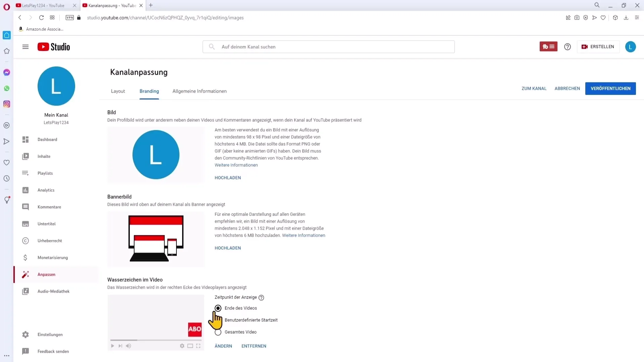
Task: Click ERSTELLEN button in top bar
Action: (599, 46)
